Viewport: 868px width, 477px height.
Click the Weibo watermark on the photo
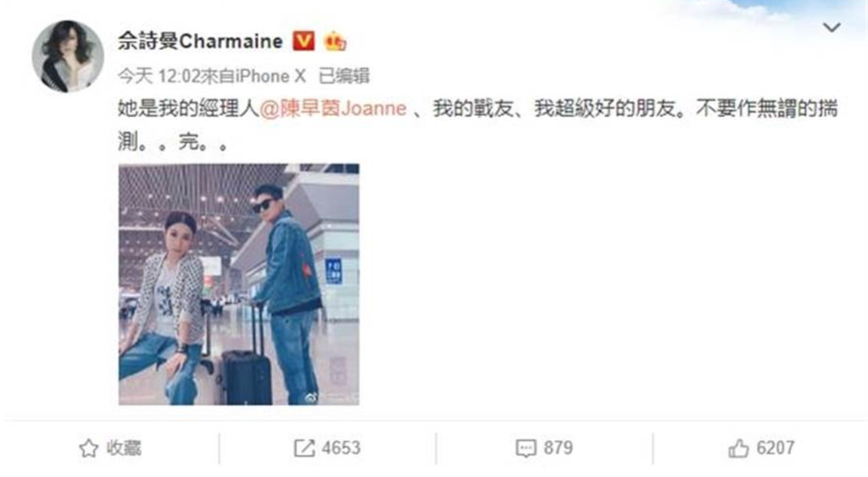(x=329, y=397)
